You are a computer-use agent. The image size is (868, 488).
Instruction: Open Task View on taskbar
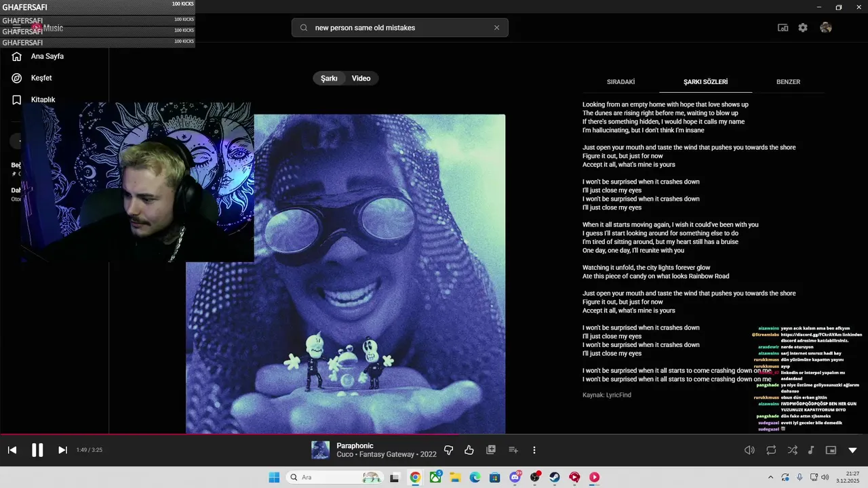pos(395,477)
